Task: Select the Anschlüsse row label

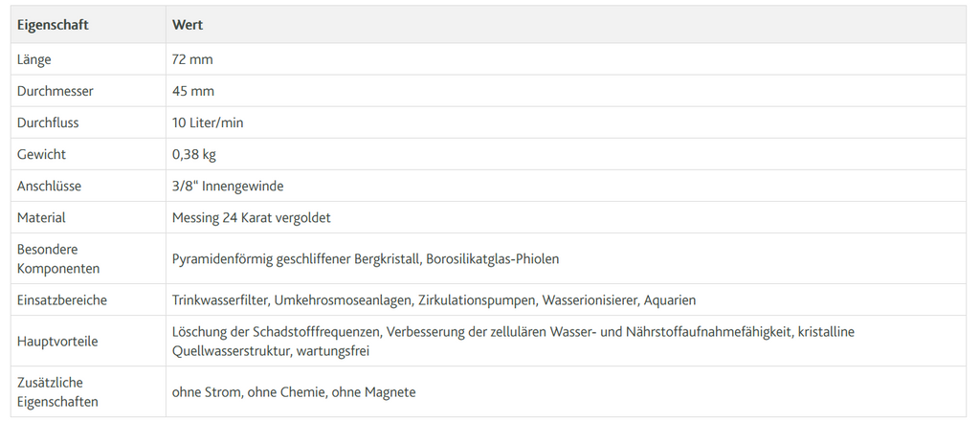Action: 50,187
